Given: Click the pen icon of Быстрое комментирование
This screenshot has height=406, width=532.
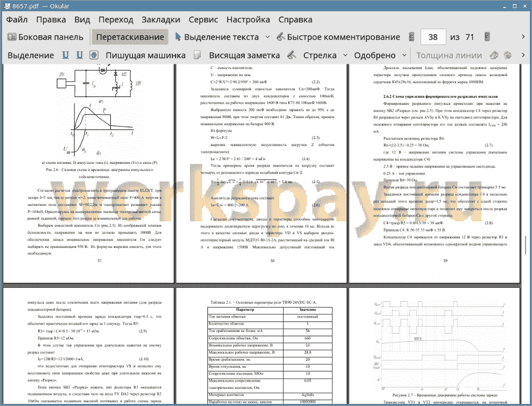Looking at the screenshot, I should [280, 37].
